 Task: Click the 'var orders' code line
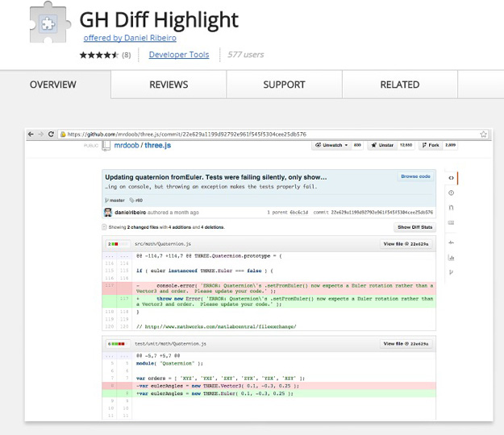click(220, 378)
